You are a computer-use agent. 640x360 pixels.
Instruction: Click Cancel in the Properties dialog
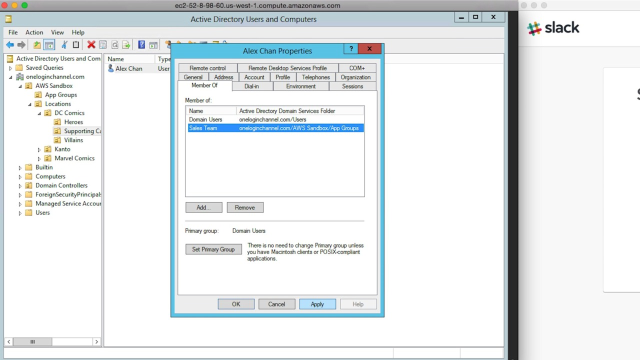tap(276, 304)
